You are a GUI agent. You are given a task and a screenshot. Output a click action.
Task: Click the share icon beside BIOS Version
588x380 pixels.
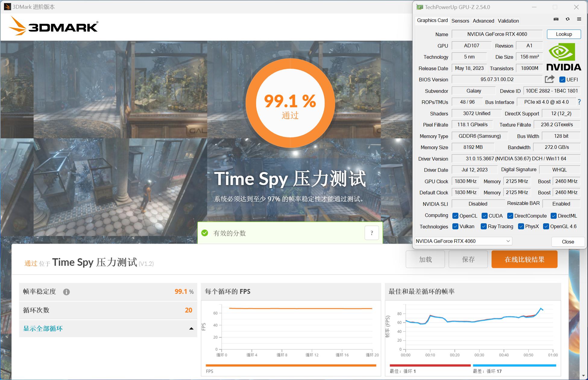[550, 79]
